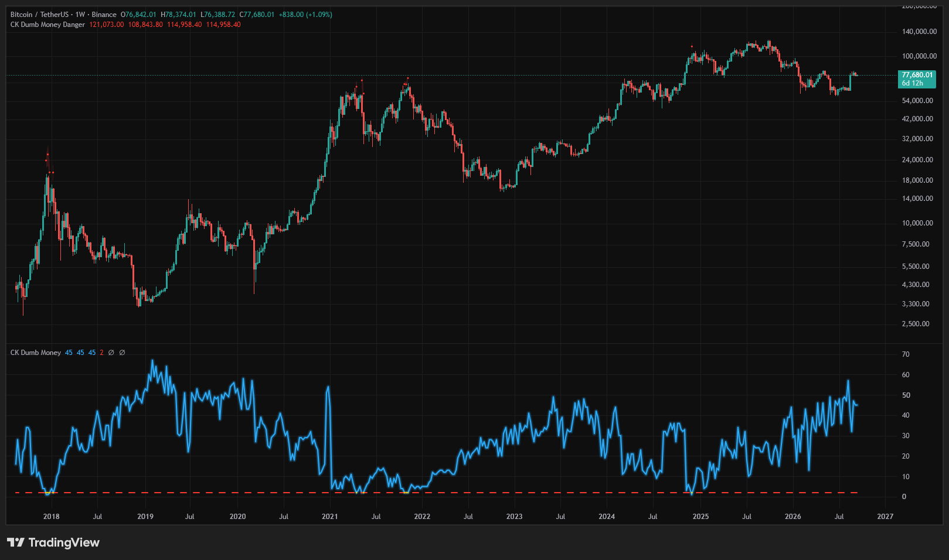Viewport: 949px width, 560px height.
Task: Click the CK Dumb Money pane label
Action: pos(36,353)
